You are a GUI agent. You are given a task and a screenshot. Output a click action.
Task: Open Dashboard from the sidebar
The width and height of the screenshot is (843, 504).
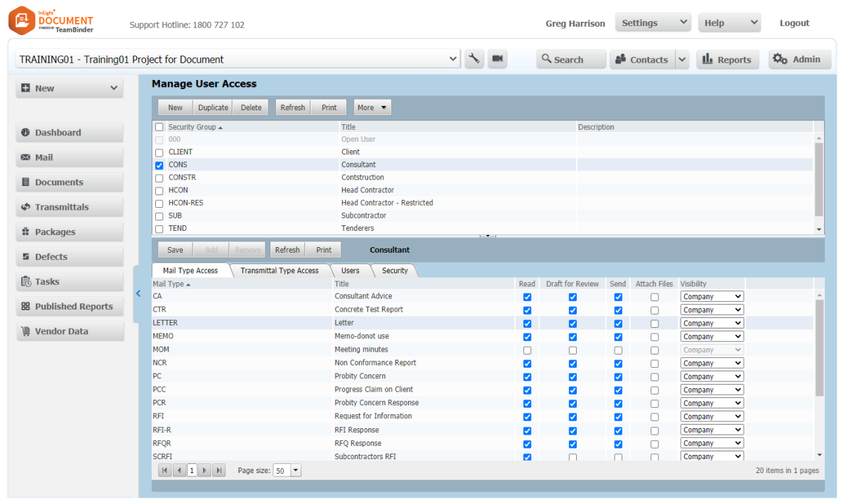point(69,133)
